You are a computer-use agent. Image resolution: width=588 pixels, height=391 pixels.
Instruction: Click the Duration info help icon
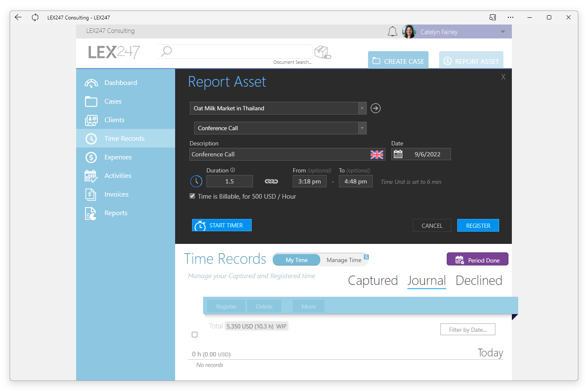click(233, 170)
